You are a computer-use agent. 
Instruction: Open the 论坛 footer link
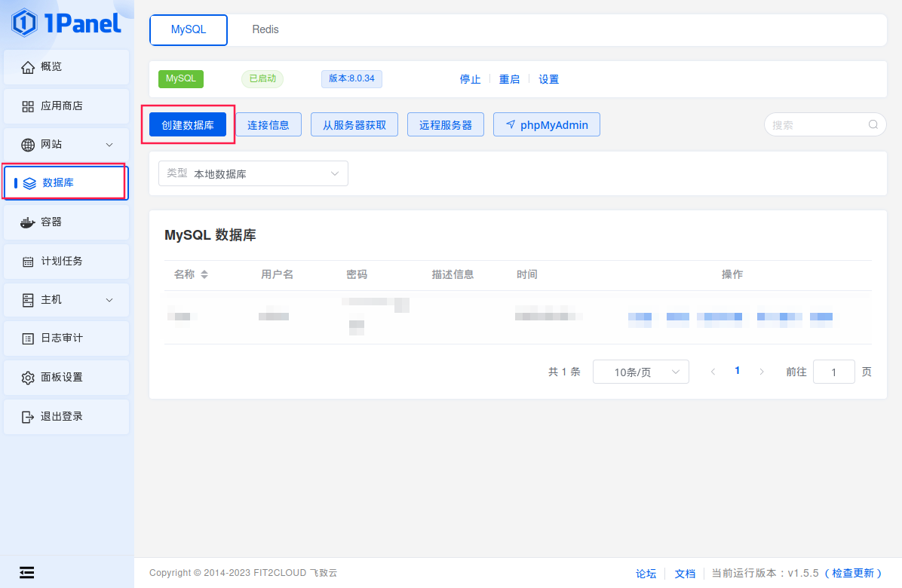point(646,574)
